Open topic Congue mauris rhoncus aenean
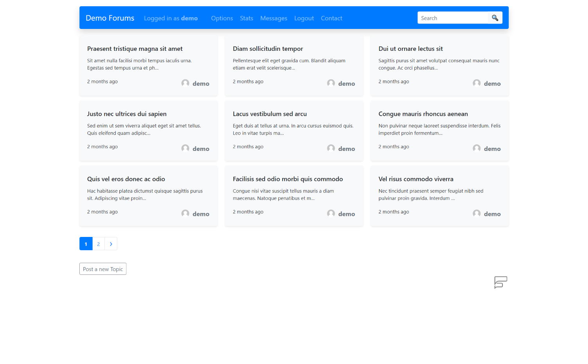This screenshot has width=588, height=364. click(423, 114)
